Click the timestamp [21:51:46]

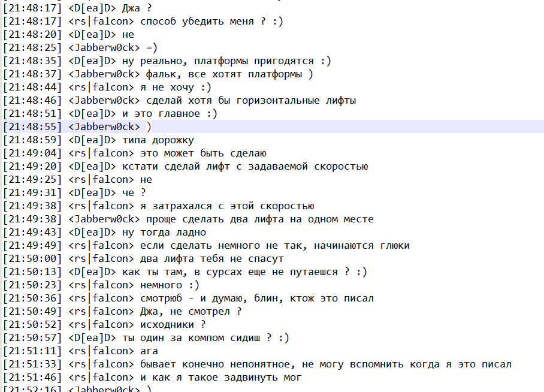[x=32, y=378]
